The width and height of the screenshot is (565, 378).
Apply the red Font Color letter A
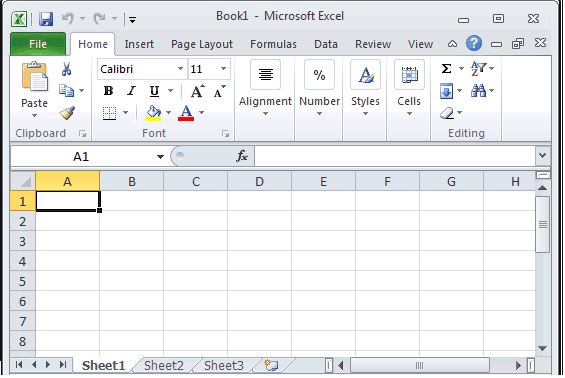click(x=186, y=113)
